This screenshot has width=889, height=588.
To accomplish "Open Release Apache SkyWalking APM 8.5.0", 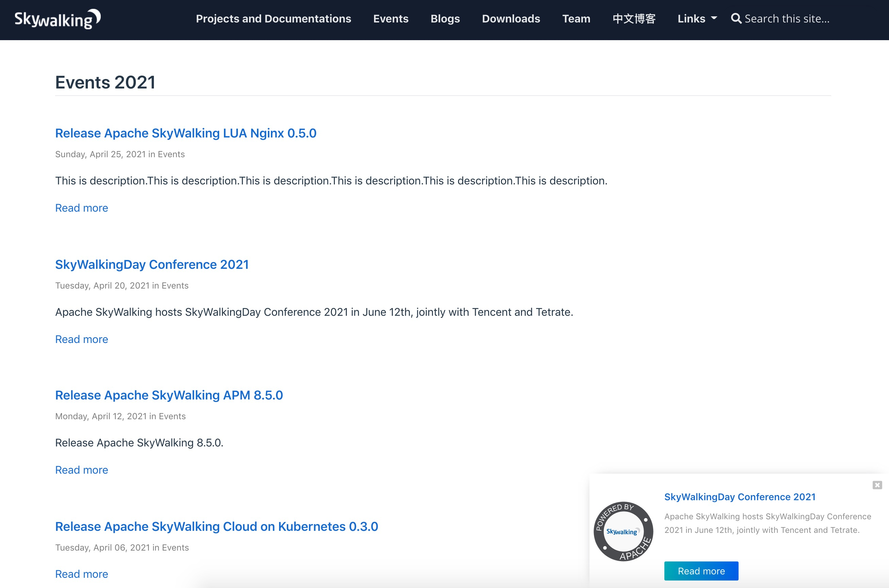I will click(169, 395).
